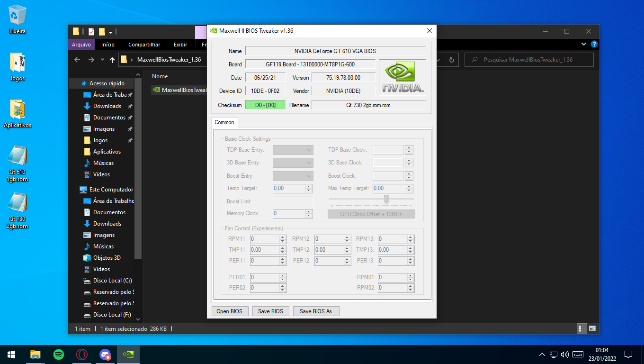Click the clock and date on taskbar
644x364 pixels.
(602, 355)
